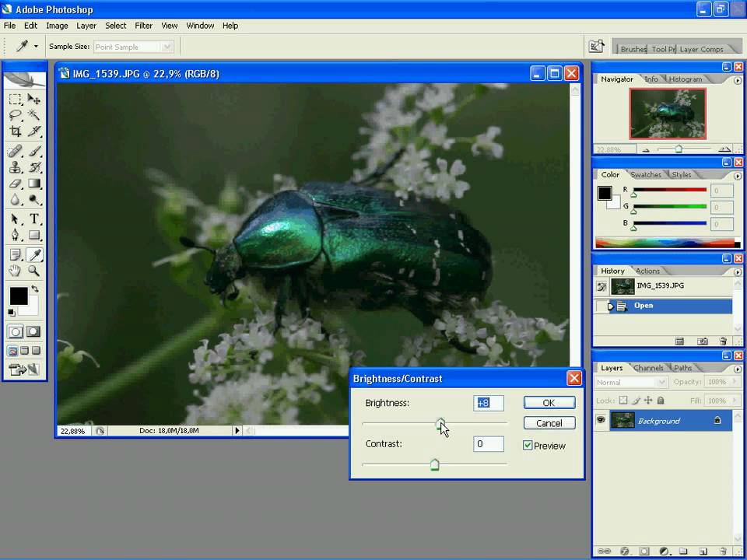Screen dimensions: 747x560
Task: Select the Crop tool in the toolbox
Action: click(x=15, y=131)
